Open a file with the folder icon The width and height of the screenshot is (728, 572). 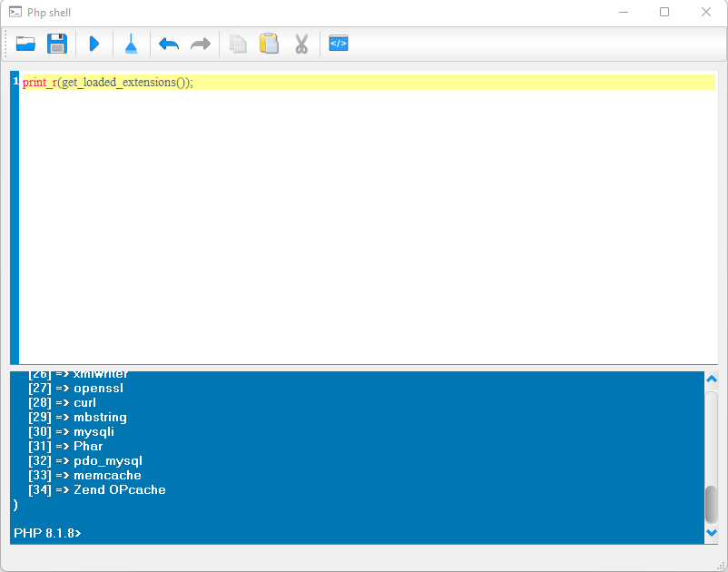(25, 44)
